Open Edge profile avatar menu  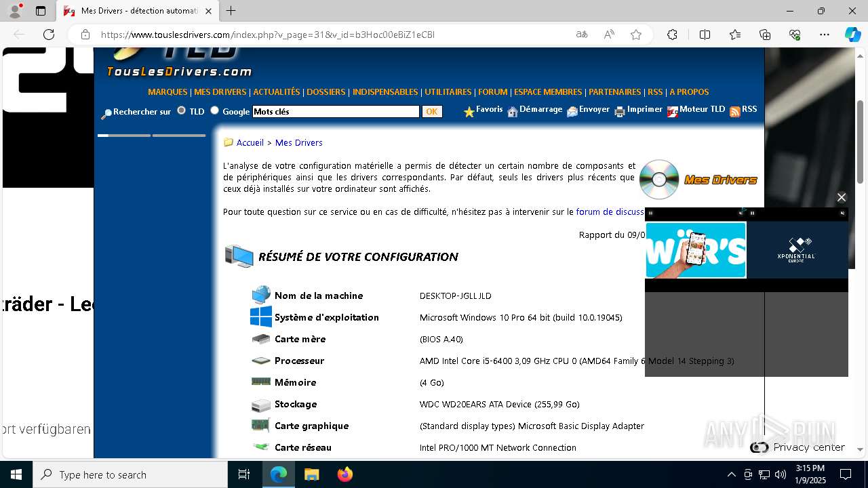pos(15,11)
